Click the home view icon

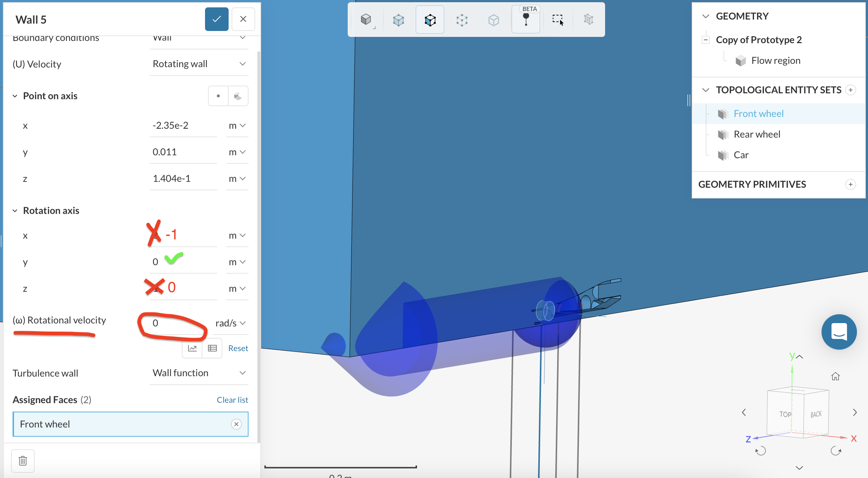835,376
